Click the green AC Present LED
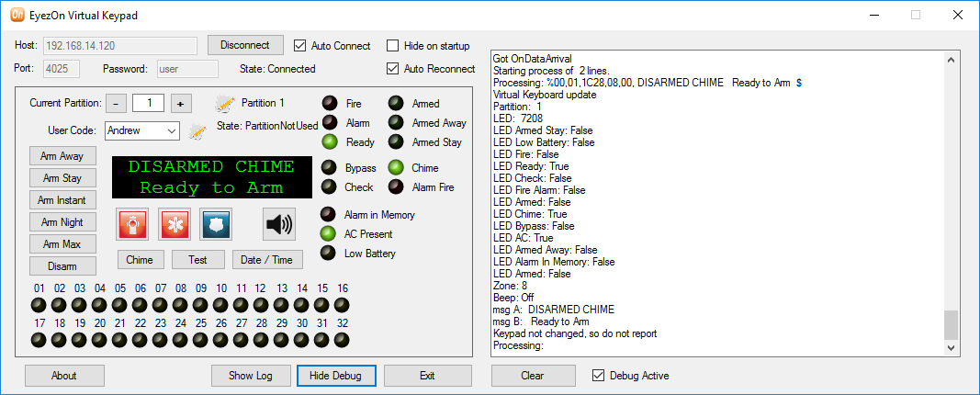 [x=328, y=233]
